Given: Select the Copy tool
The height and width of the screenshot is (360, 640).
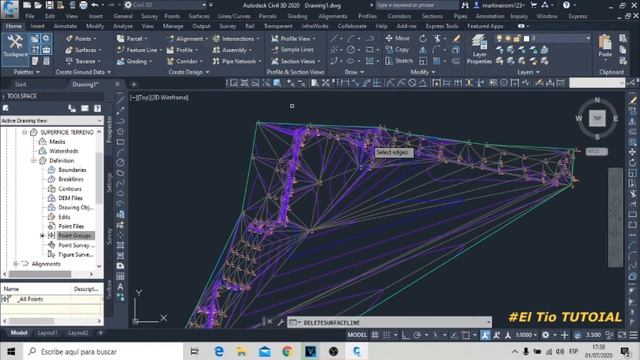Looking at the screenshot, I should pos(397,49).
